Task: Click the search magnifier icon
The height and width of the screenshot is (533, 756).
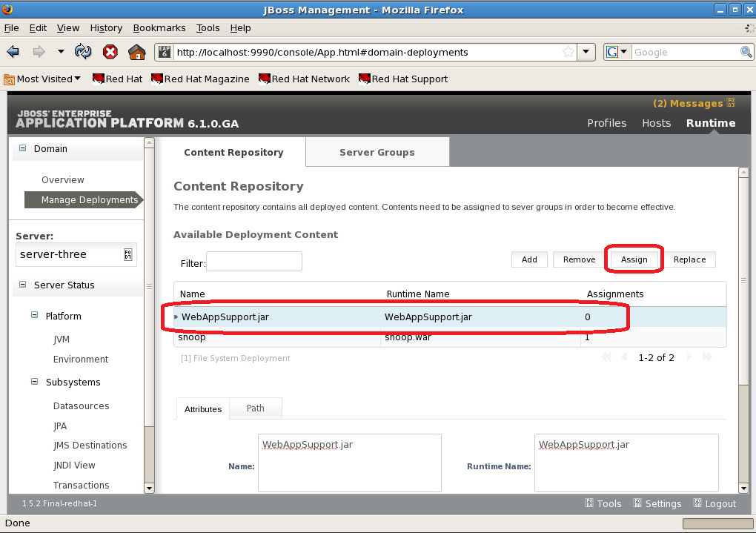Action: (x=746, y=52)
